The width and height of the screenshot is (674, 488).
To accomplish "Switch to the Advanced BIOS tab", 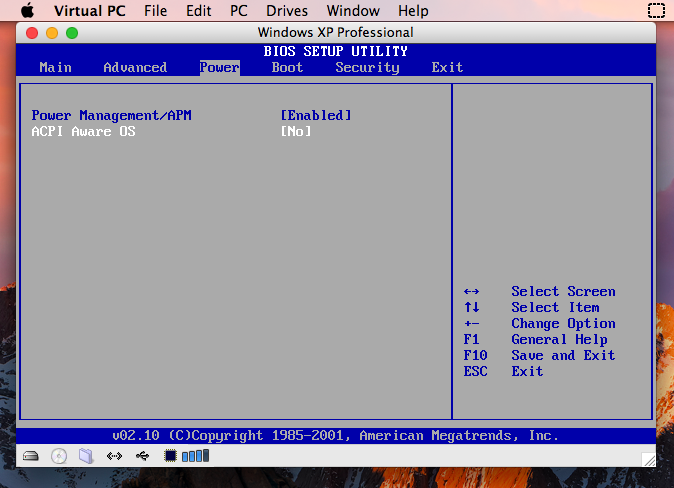I will click(x=135, y=68).
